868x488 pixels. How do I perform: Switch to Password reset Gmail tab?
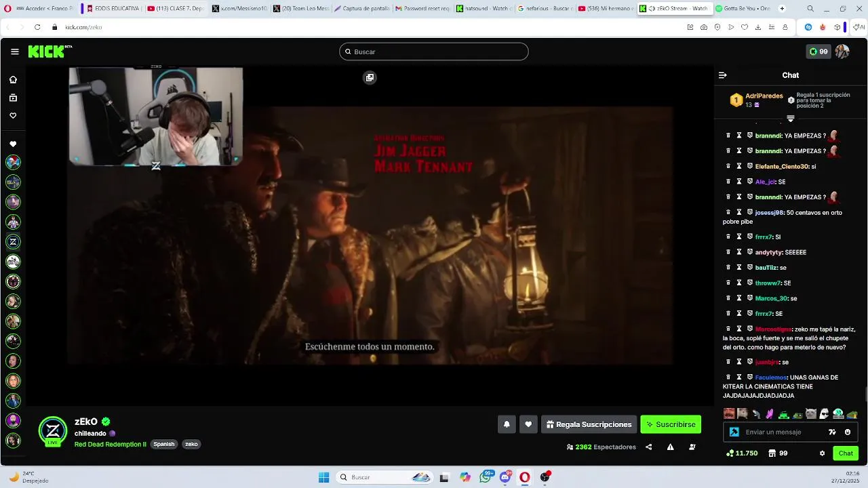click(422, 9)
